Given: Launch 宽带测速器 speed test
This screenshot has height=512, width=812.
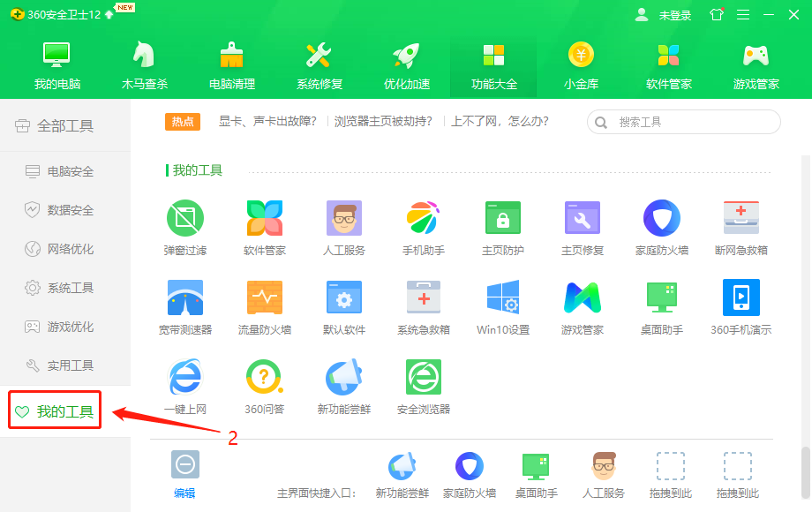Looking at the screenshot, I should (185, 307).
